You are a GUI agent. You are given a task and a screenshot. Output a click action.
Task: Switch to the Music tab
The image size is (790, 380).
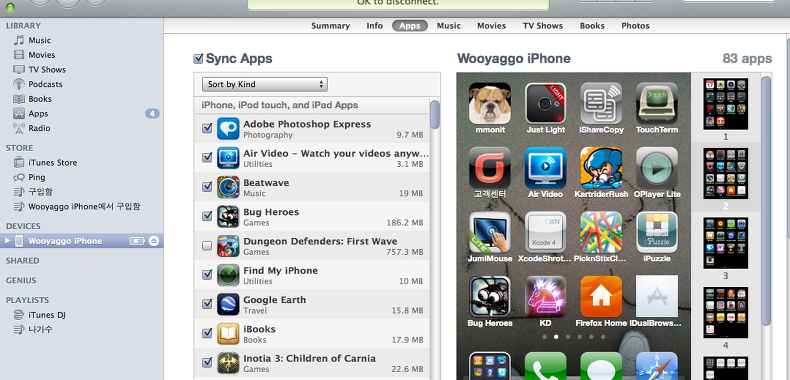click(448, 26)
